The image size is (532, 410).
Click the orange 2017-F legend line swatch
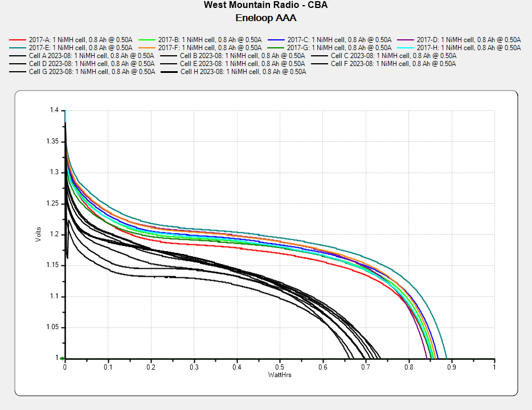(148, 48)
